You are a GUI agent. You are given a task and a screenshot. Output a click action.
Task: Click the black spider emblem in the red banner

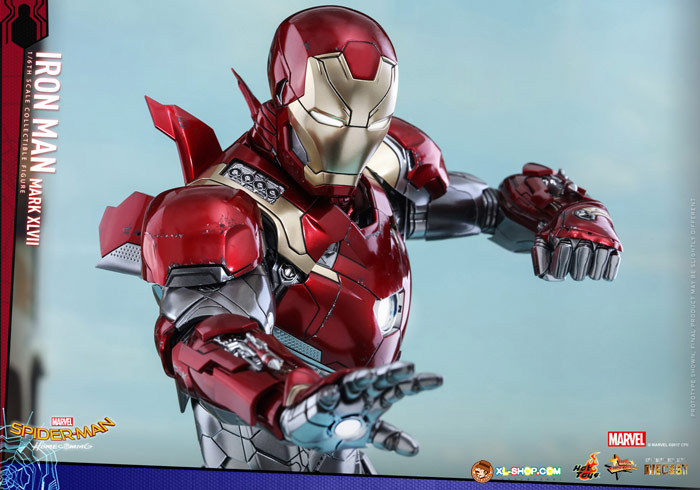pos(26,25)
